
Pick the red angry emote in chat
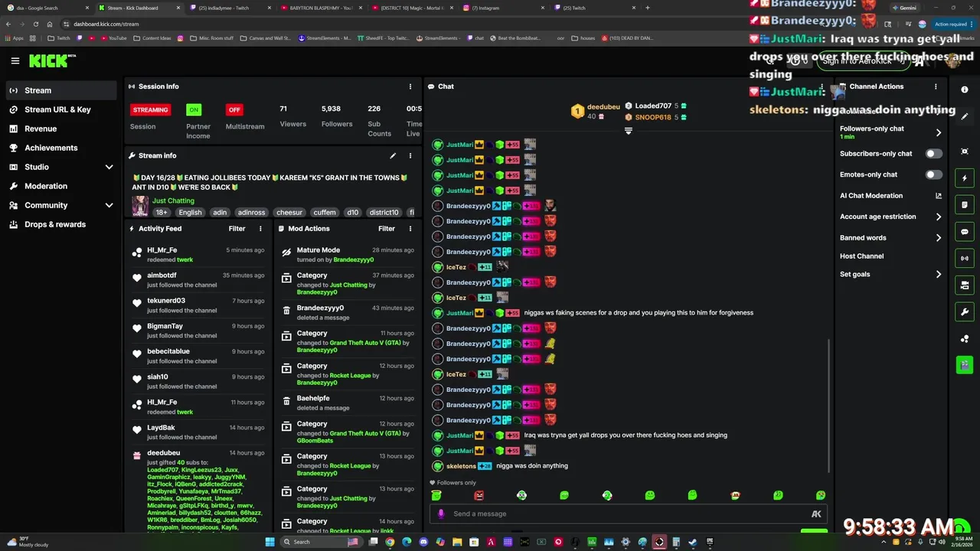[479, 495]
